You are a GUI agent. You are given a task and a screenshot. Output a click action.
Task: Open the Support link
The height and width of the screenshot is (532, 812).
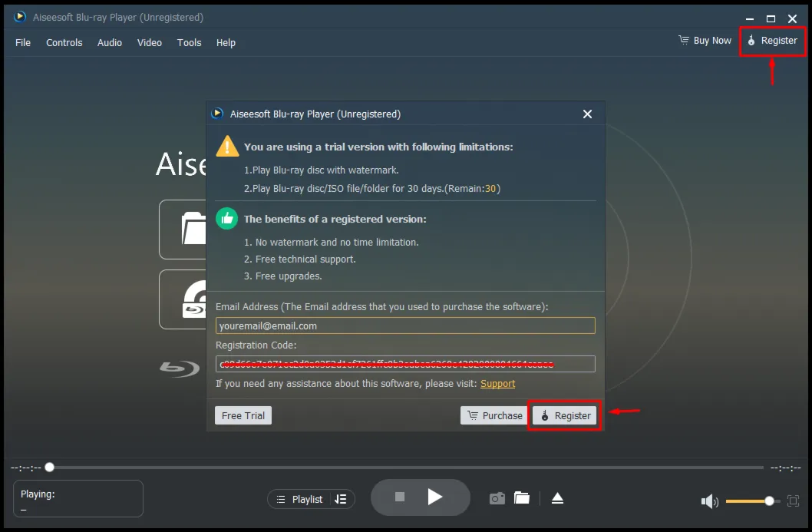(x=497, y=384)
